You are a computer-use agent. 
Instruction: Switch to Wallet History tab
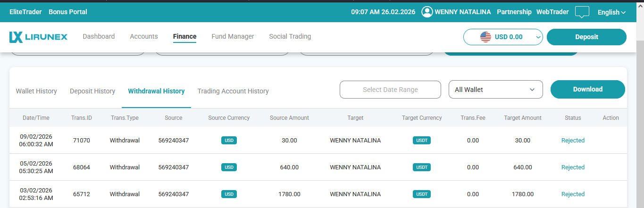point(36,91)
